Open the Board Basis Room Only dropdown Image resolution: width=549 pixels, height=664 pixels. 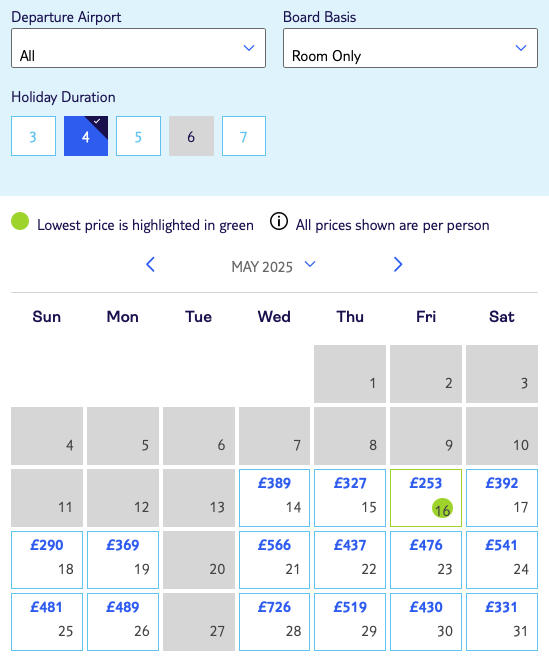coord(410,48)
